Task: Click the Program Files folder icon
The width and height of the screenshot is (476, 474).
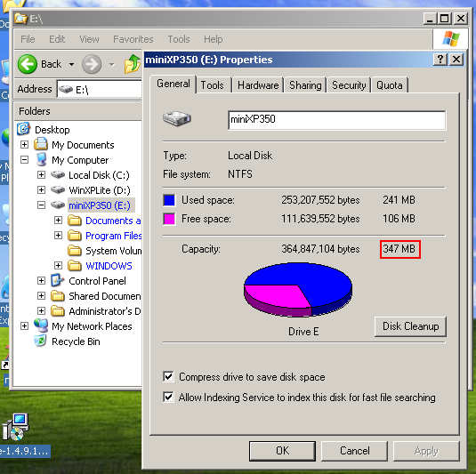Action: 75,236
